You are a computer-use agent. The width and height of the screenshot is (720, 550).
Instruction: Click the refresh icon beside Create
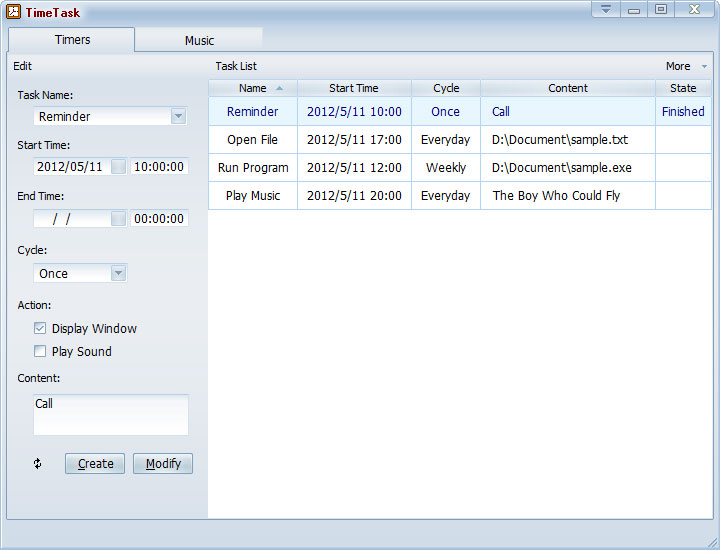[x=38, y=464]
